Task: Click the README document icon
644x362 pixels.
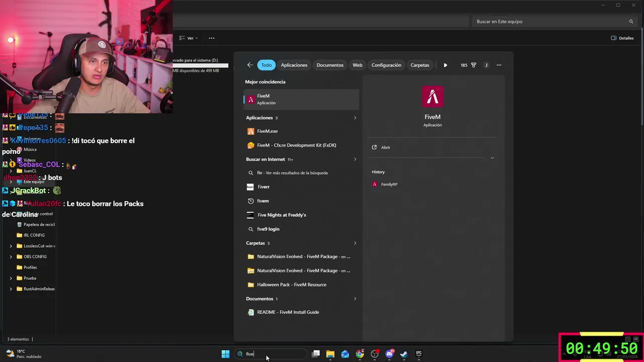Action: pyautogui.click(x=251, y=312)
